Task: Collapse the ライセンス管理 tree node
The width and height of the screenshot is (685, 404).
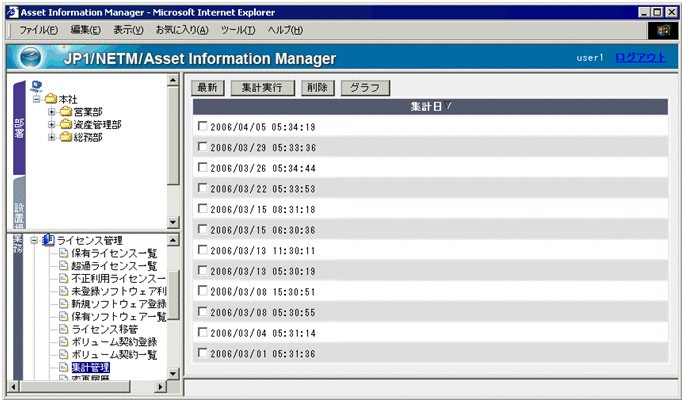Action: (34, 240)
